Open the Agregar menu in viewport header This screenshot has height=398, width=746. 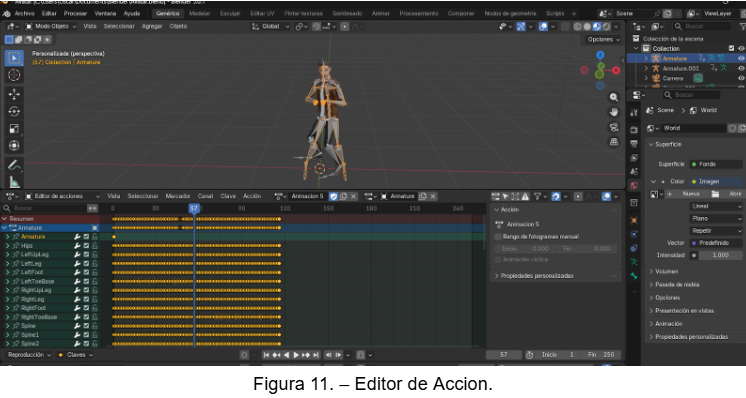152,27
